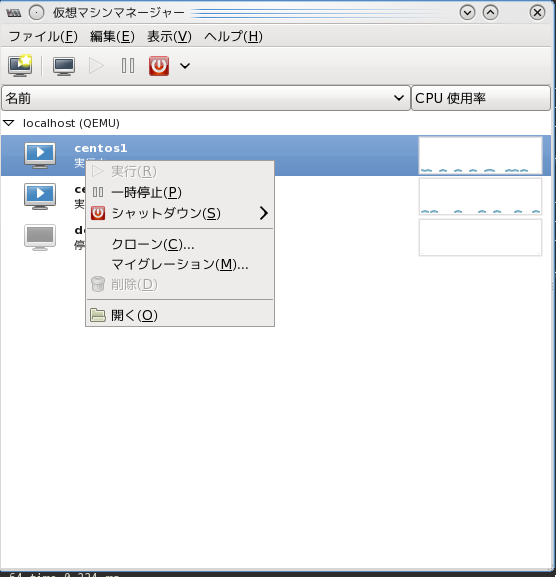The height and width of the screenshot is (577, 556).
Task: Open the shutdown options dropdown arrow in toolbar
Action: coord(185,66)
